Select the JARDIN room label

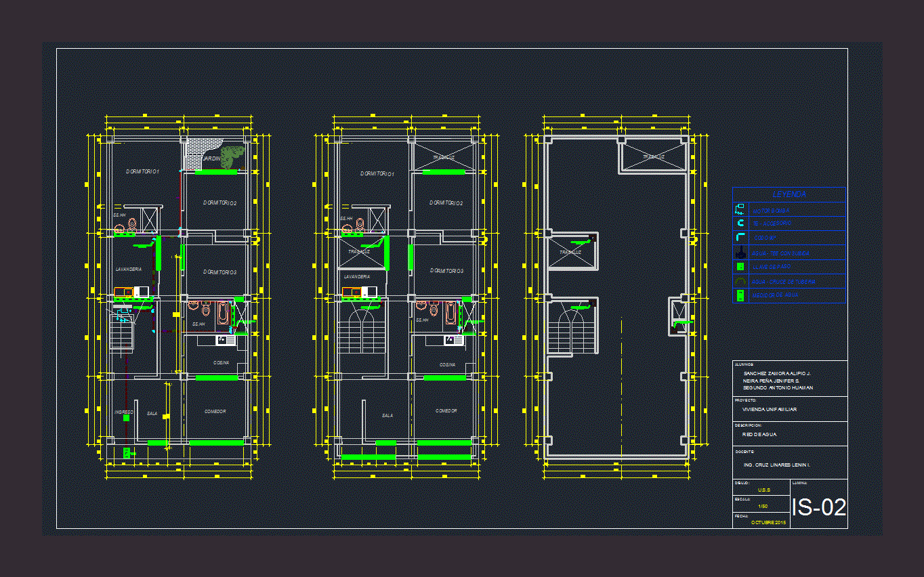pyautogui.click(x=212, y=158)
